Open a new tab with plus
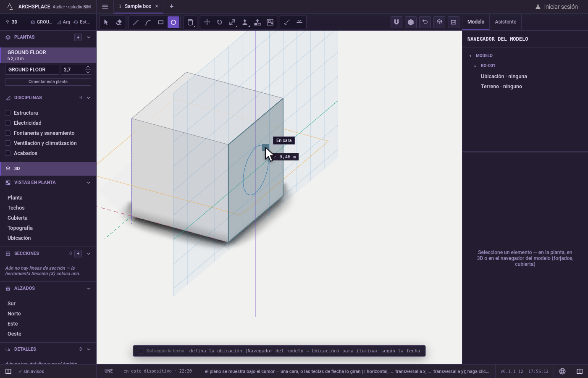 tap(171, 6)
